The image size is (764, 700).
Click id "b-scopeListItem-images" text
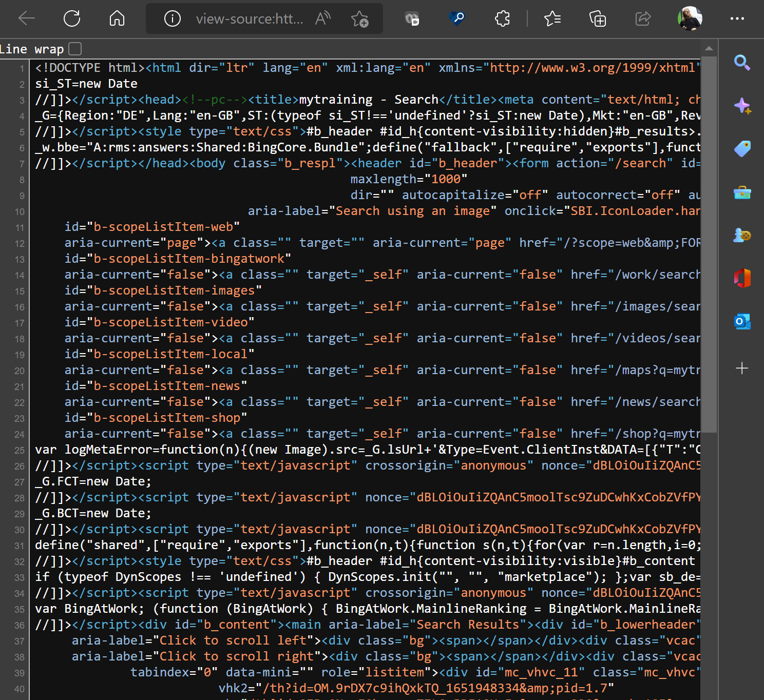click(174, 290)
